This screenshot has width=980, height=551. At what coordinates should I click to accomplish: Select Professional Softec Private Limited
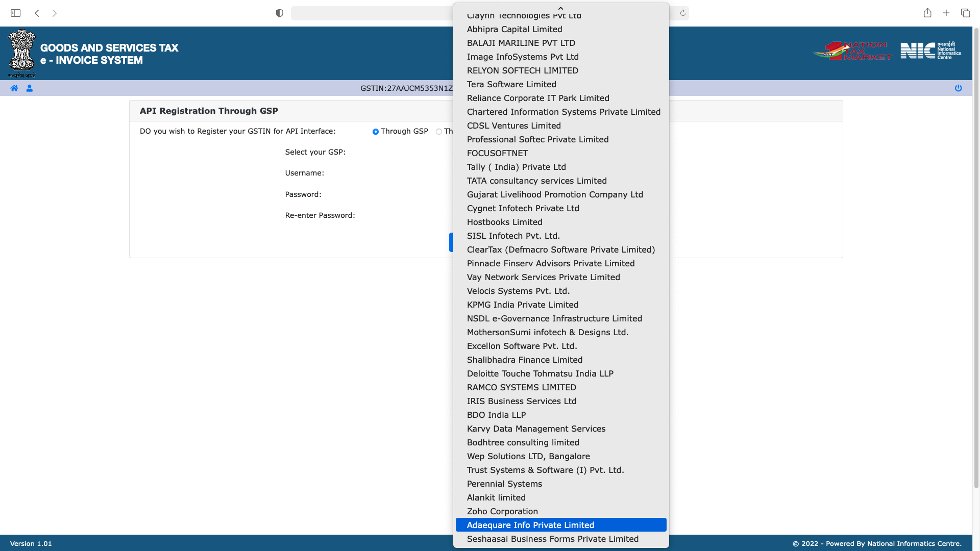561,140
